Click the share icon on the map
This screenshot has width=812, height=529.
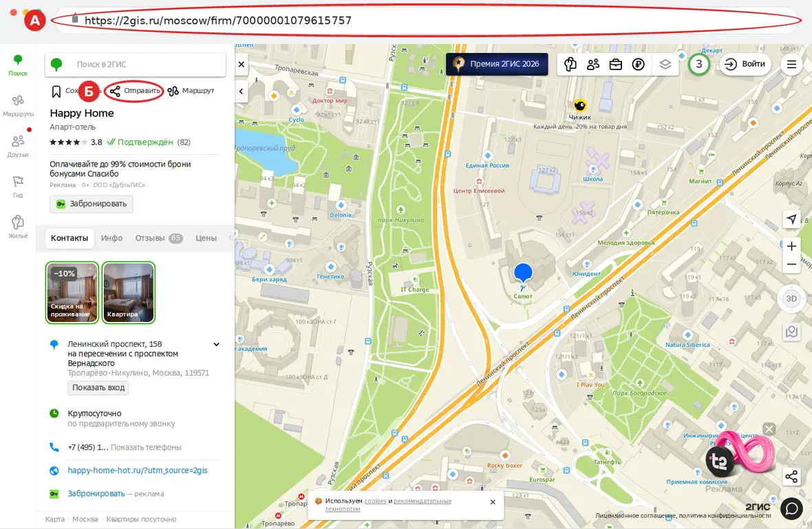(791, 477)
